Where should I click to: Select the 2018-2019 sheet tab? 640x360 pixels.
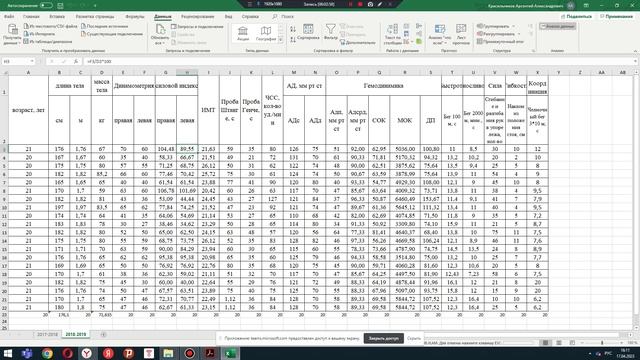click(76, 334)
